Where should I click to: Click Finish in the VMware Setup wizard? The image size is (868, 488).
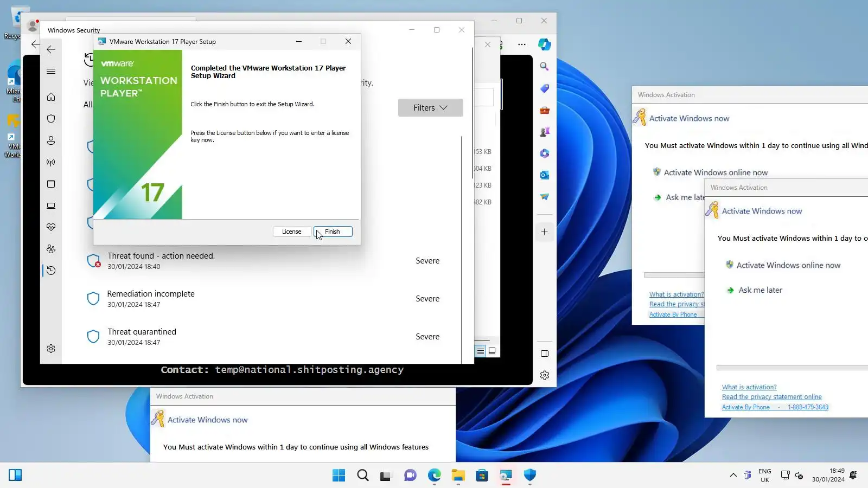(333, 232)
